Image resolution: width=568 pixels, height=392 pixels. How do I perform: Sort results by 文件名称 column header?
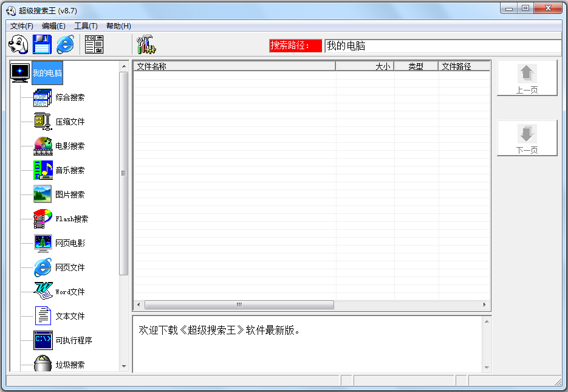coord(234,66)
